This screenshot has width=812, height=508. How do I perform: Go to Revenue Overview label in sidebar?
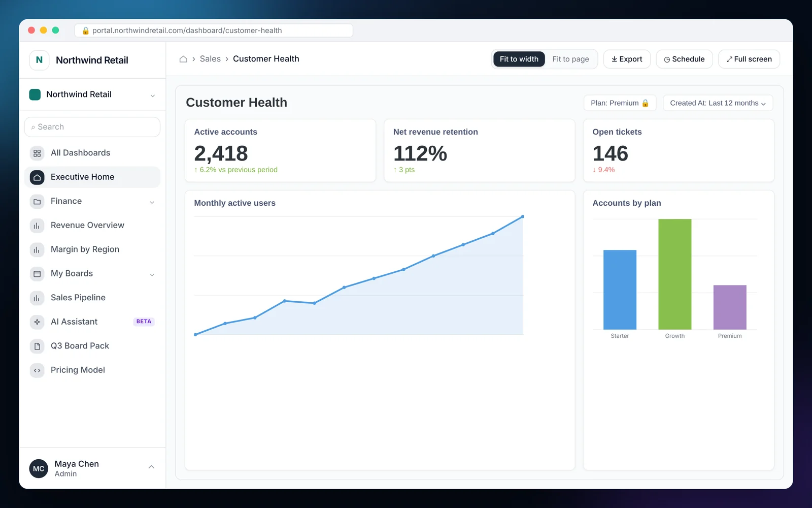pyautogui.click(x=87, y=225)
